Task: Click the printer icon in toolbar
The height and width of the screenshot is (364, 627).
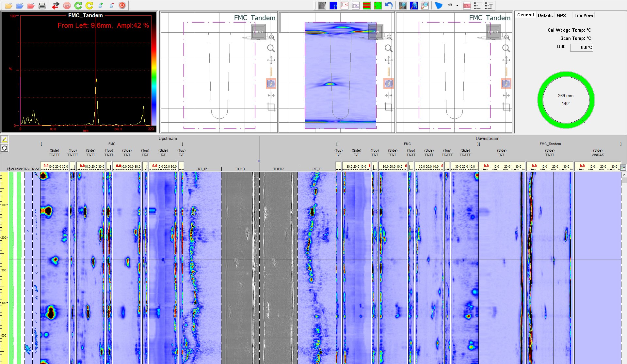Action: point(42,5)
